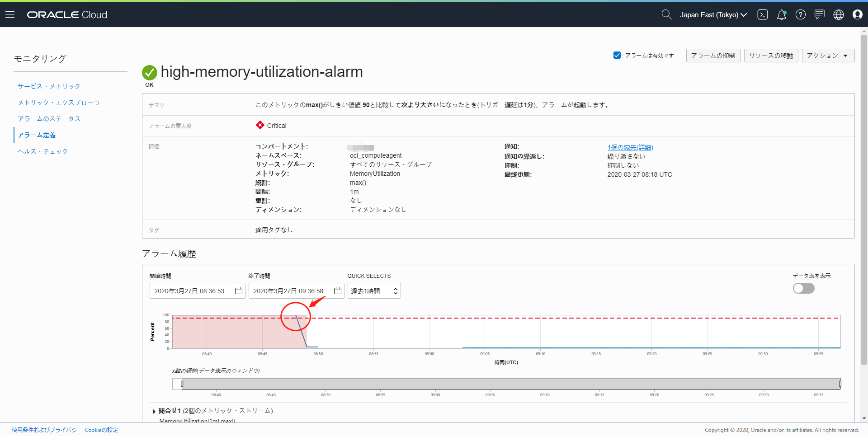Open the Japan East (Tokyo) region dropdown
The image size is (868, 436).
713,14
